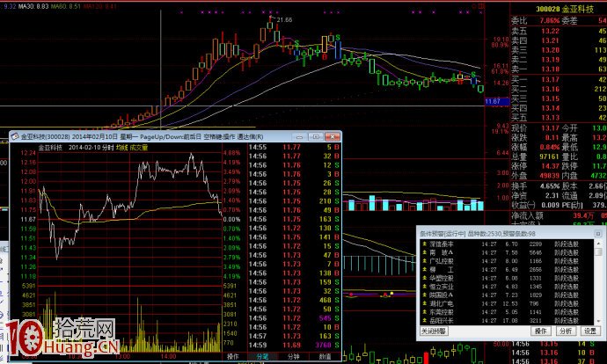The image size is (607, 364).
Task: Open 分析 in the alert panel
Action: pos(566,331)
